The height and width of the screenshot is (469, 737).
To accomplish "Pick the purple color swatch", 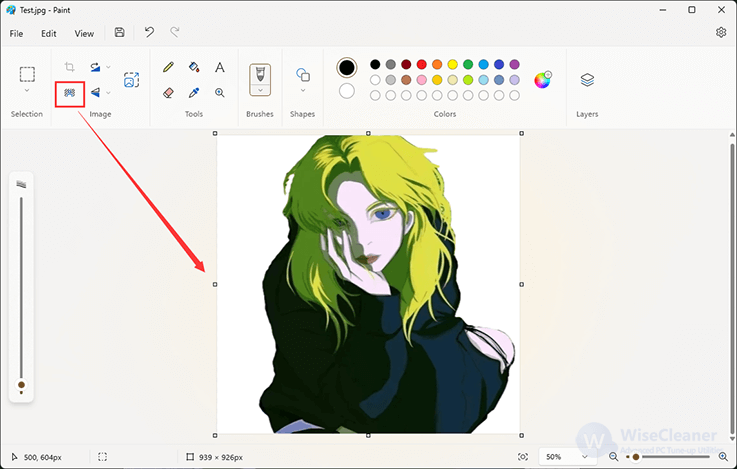I will (515, 64).
